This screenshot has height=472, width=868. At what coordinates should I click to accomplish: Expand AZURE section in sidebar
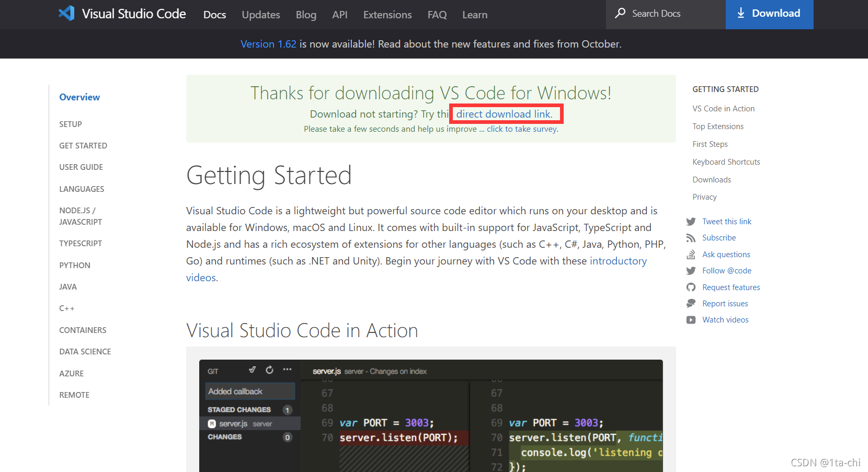(x=72, y=374)
